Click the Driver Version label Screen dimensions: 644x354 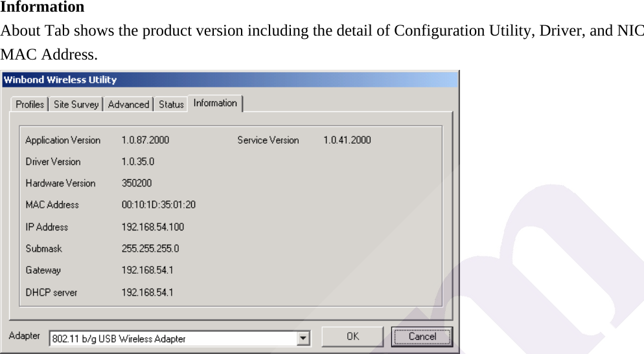pyautogui.click(x=53, y=162)
